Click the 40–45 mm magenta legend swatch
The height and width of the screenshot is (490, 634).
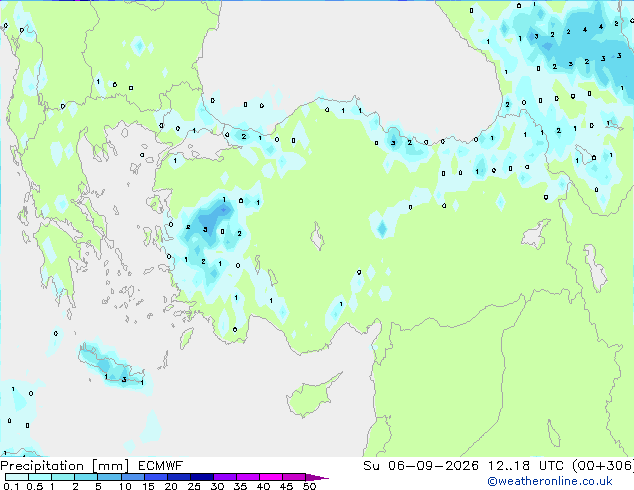click(x=271, y=477)
